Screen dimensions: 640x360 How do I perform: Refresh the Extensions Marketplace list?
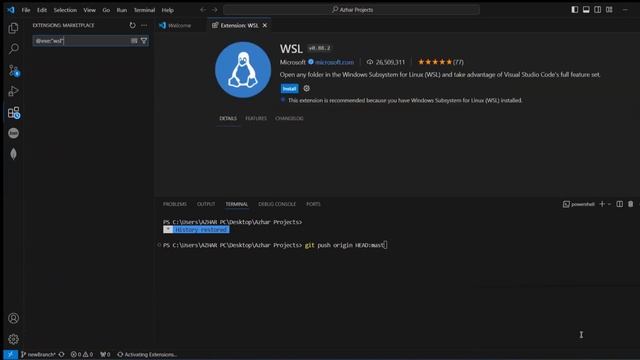coord(132,25)
